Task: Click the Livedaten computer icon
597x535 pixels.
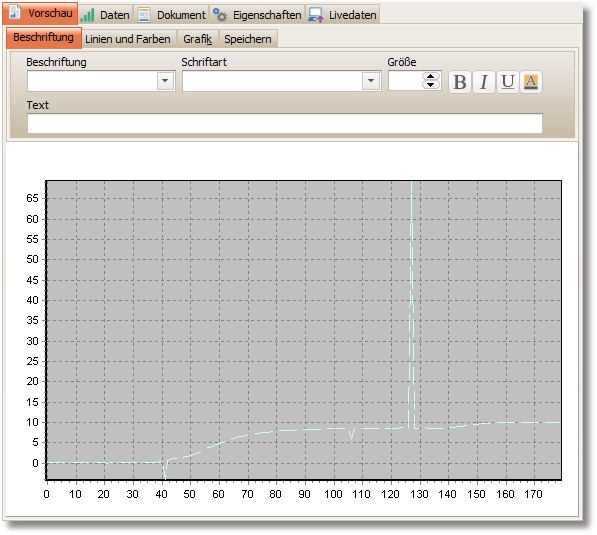Action: [x=316, y=15]
